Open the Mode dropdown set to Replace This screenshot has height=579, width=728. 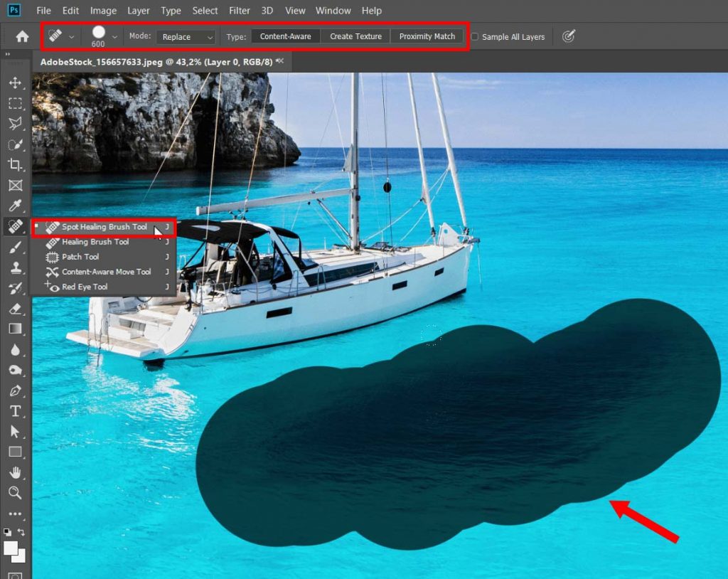coord(186,37)
